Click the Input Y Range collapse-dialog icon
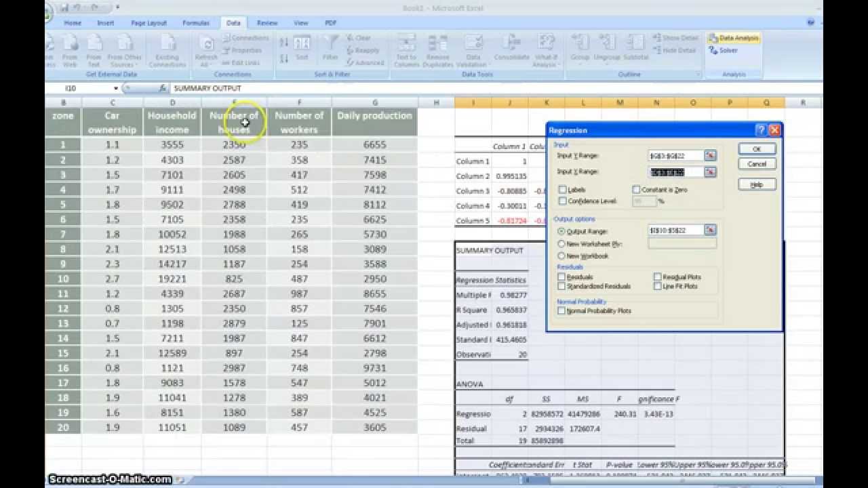The height and width of the screenshot is (488, 868). pos(710,155)
